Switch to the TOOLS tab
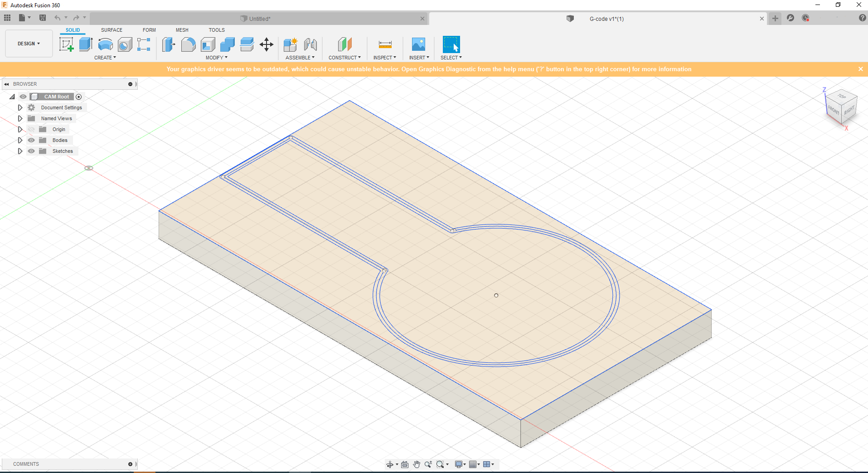 [x=217, y=30]
